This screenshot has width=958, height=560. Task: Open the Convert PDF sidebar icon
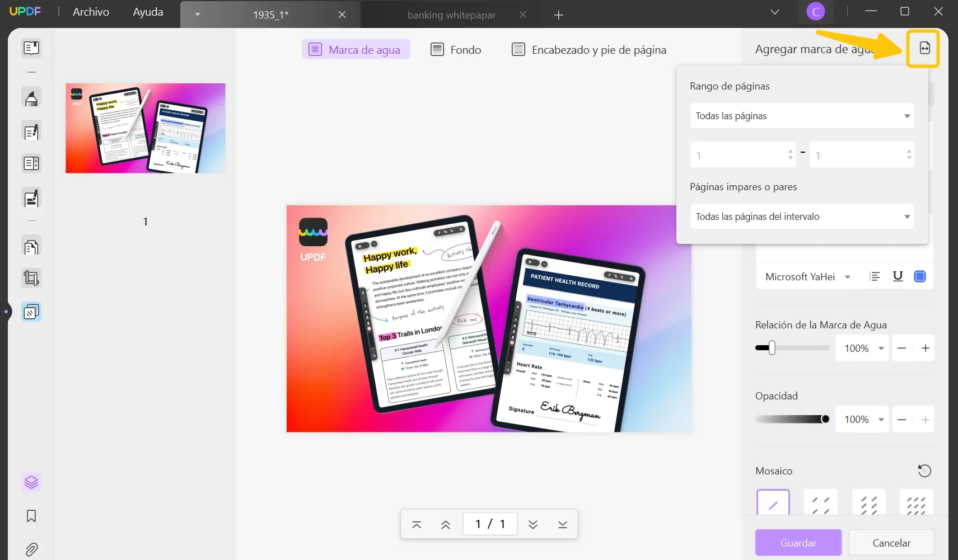pyautogui.click(x=31, y=246)
